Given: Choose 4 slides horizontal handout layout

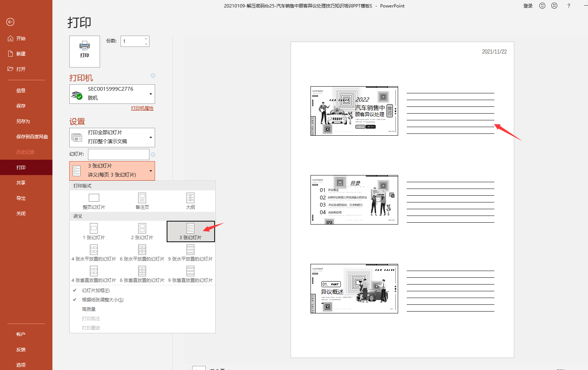Looking at the screenshot, I should (94, 253).
